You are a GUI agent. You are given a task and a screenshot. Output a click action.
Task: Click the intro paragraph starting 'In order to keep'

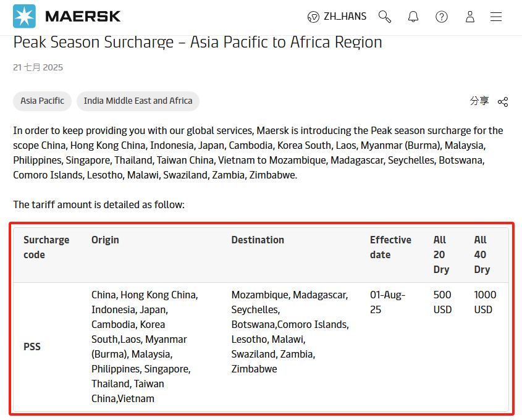[258, 153]
